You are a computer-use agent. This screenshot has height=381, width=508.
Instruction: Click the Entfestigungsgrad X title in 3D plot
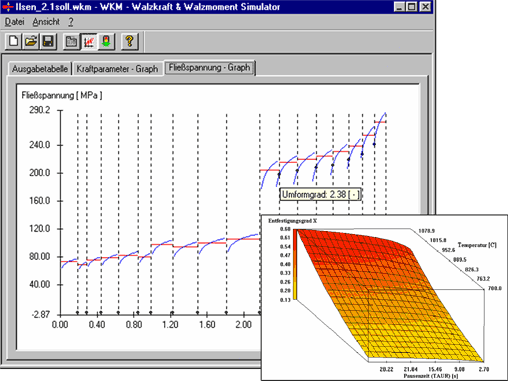coord(293,221)
